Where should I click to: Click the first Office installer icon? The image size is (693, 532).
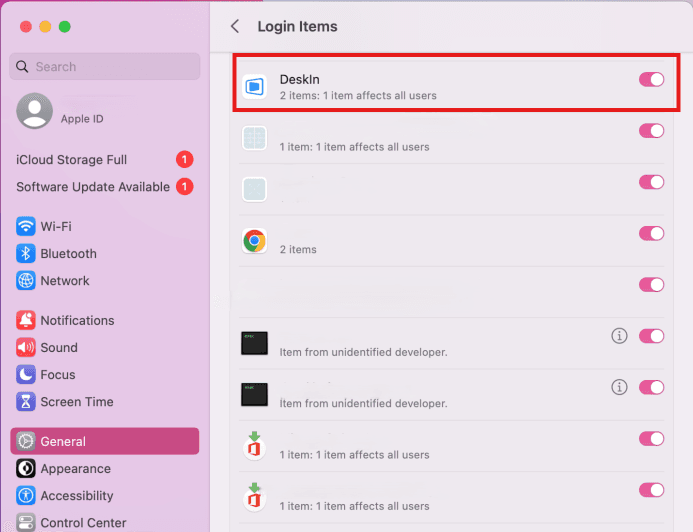(255, 446)
